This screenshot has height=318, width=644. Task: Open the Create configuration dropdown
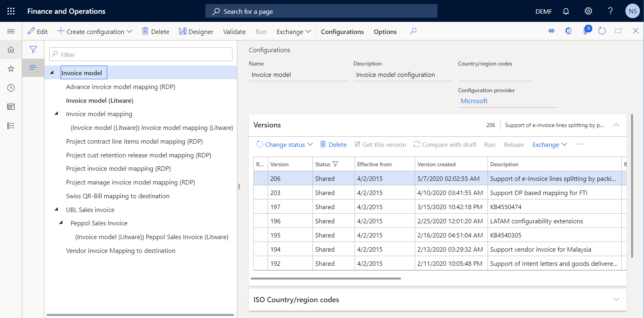(95, 32)
